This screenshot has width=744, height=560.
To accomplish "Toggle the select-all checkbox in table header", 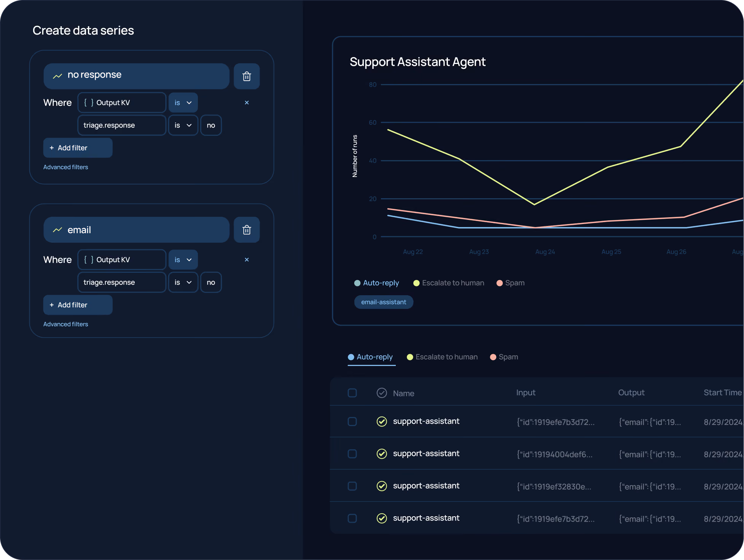I will pyautogui.click(x=352, y=393).
